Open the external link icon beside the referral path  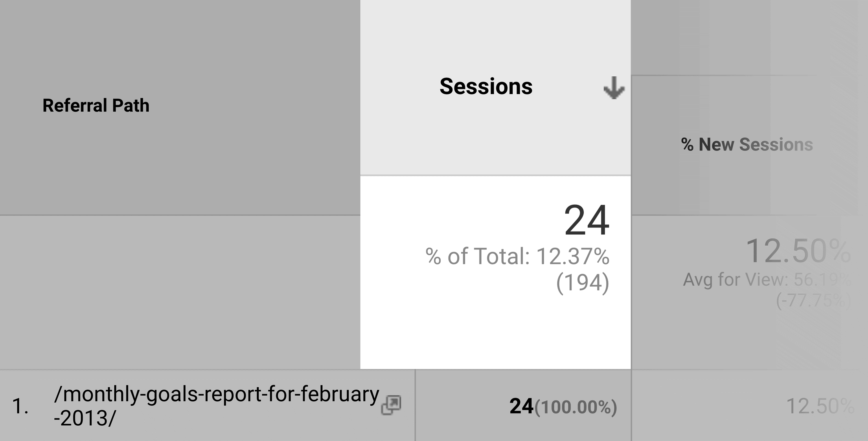(x=391, y=405)
